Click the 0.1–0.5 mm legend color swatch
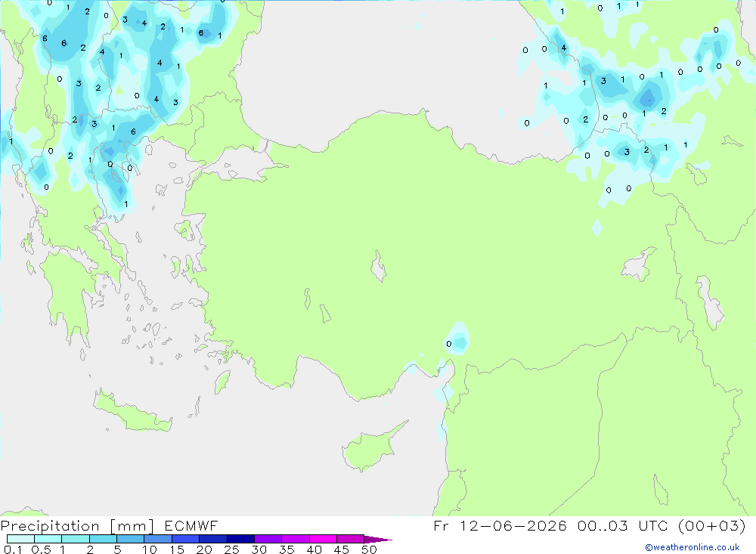This screenshot has width=756, height=554. point(20,539)
